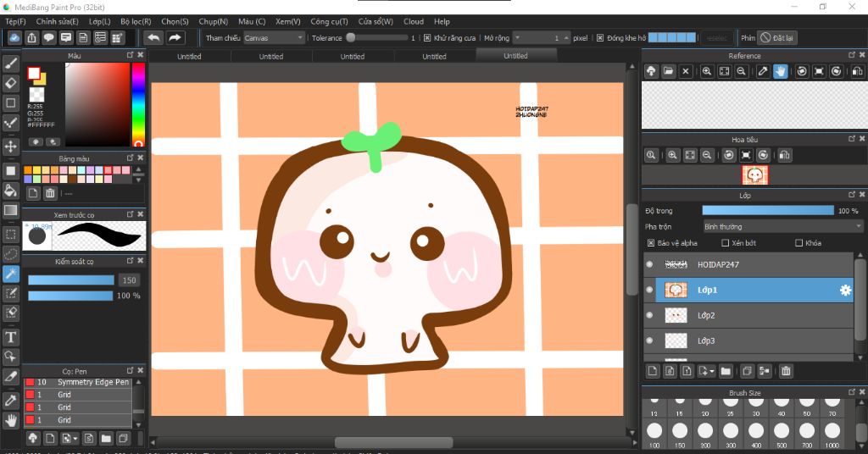Adjust the Độ trong opacity slider
This screenshot has height=454, width=868.
point(768,210)
